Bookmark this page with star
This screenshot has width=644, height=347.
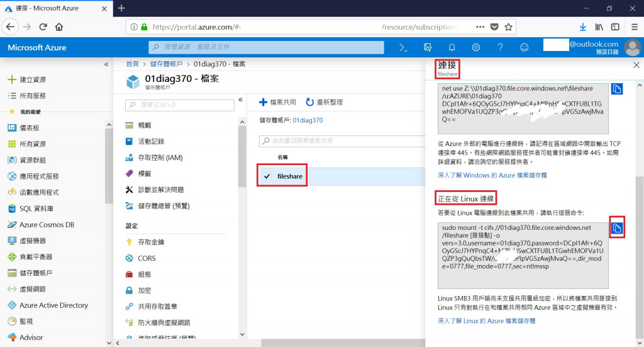[x=508, y=26]
